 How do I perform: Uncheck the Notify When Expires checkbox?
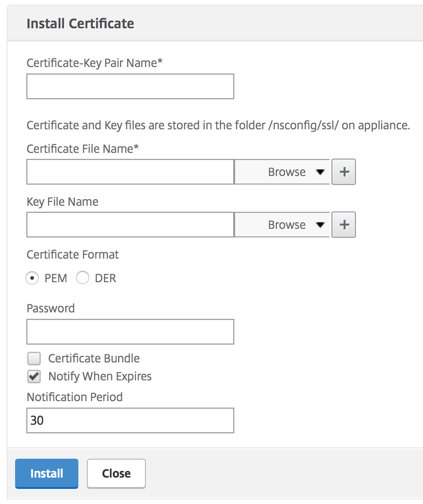pos(34,377)
